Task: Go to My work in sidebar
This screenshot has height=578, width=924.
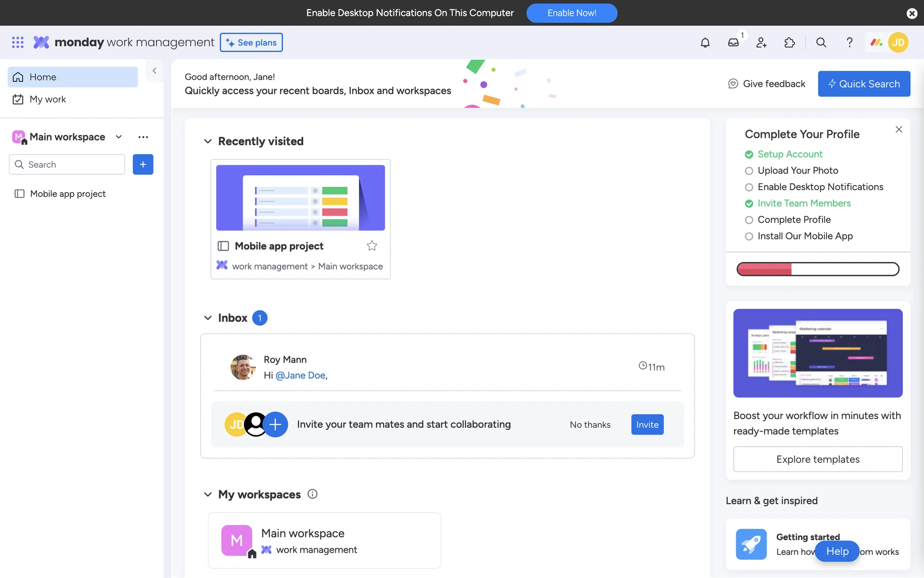Action: point(48,99)
